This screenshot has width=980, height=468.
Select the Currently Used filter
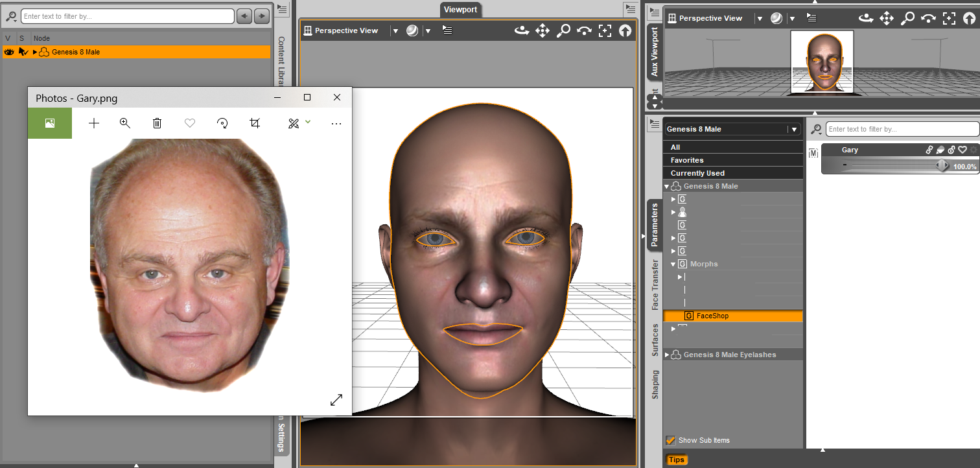[697, 173]
